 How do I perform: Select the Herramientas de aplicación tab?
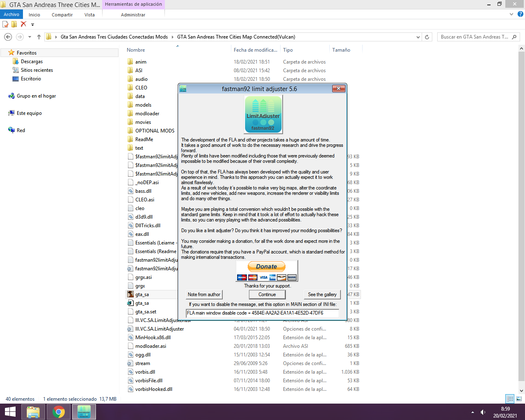click(133, 4)
